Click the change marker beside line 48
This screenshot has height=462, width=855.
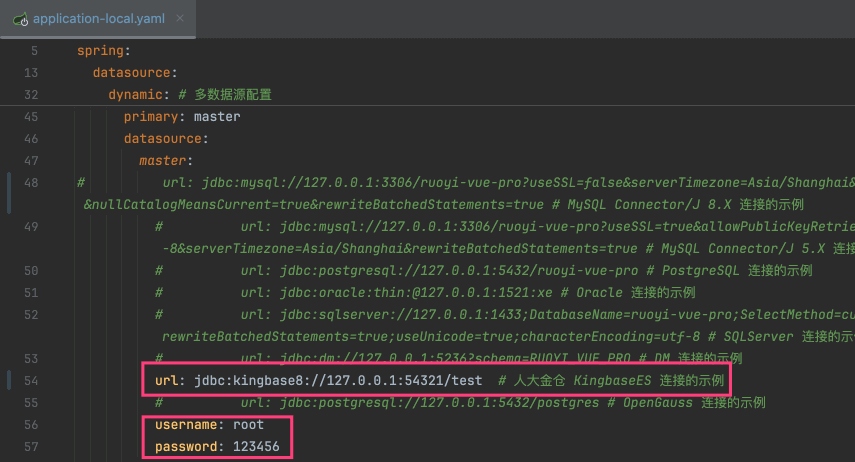(9, 193)
